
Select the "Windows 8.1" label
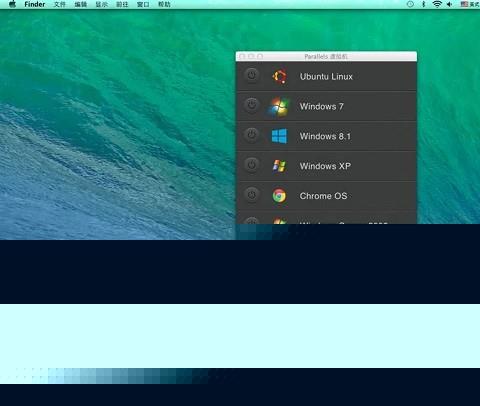[x=325, y=136]
